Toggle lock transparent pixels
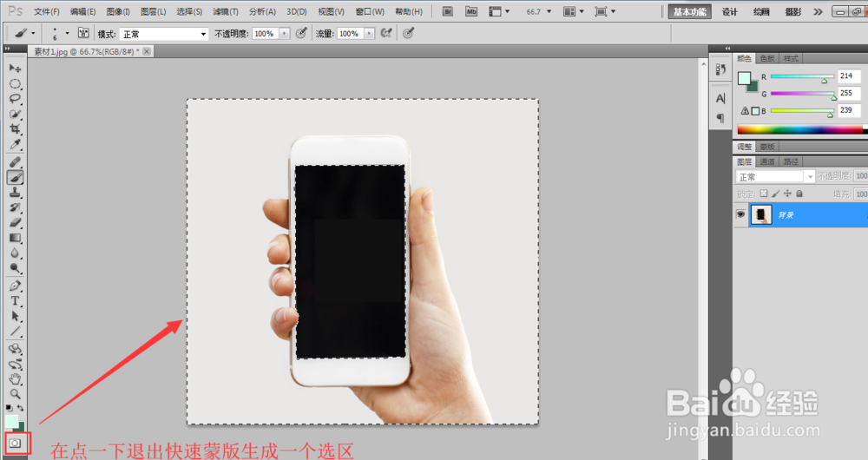The height and width of the screenshot is (460, 868). coord(763,194)
